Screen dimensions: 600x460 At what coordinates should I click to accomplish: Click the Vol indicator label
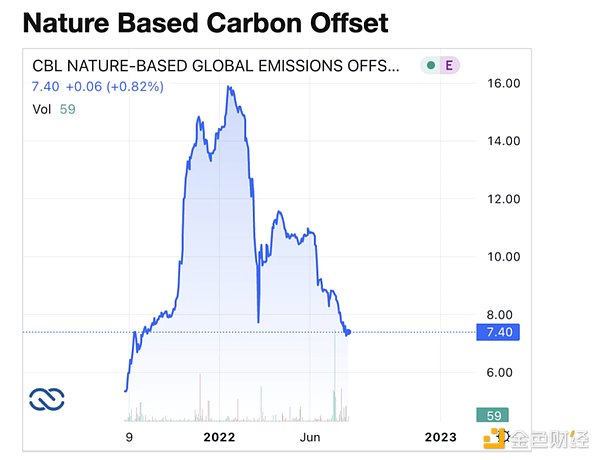tap(41, 109)
